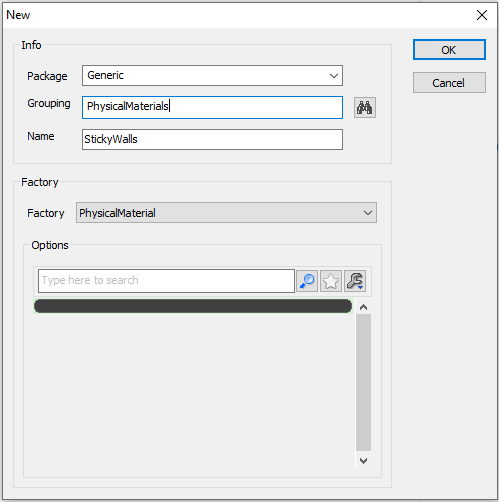The image size is (499, 502).
Task: Click the Cancel button
Action: point(449,83)
